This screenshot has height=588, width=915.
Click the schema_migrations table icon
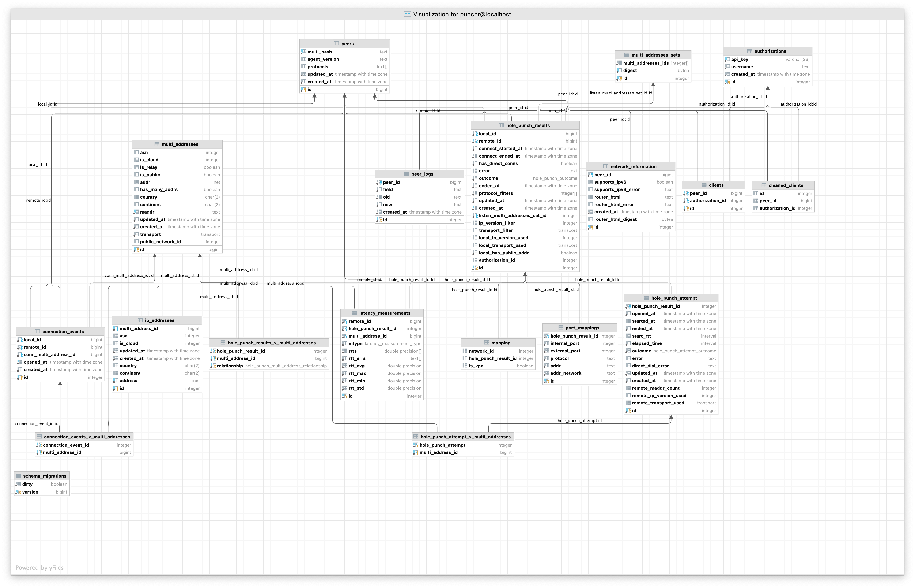[x=18, y=476]
